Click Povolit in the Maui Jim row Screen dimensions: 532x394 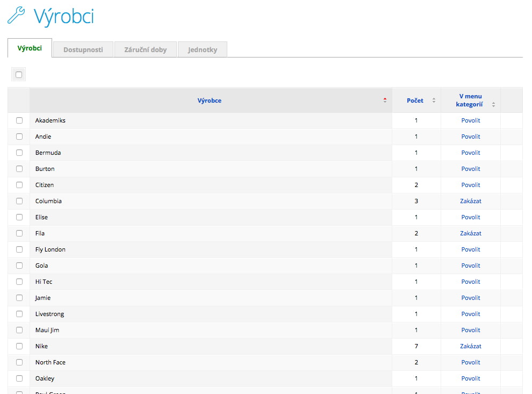[471, 330]
